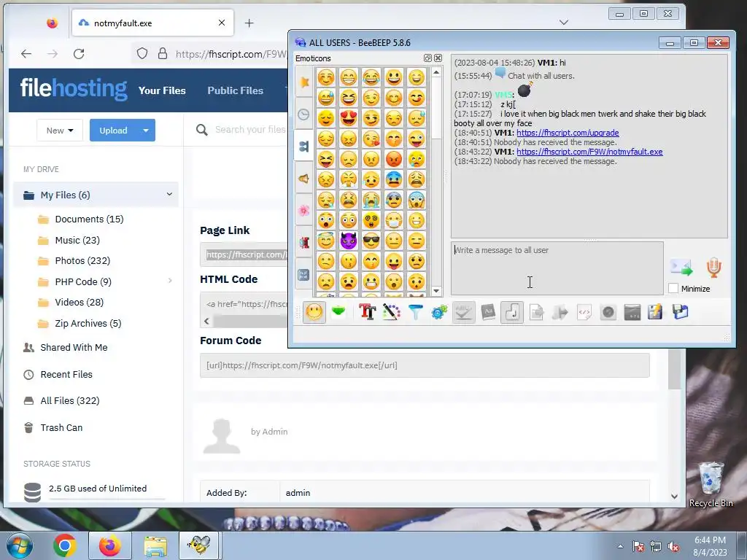Select the red car places emoticon tab
Viewport: 747px width, 560px height.
coord(304,242)
